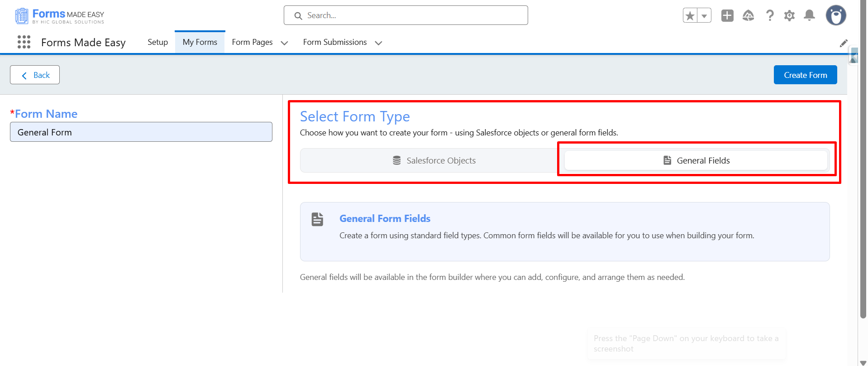Open the global actions plus icon
Viewport: 868px width, 366px height.
tap(727, 15)
